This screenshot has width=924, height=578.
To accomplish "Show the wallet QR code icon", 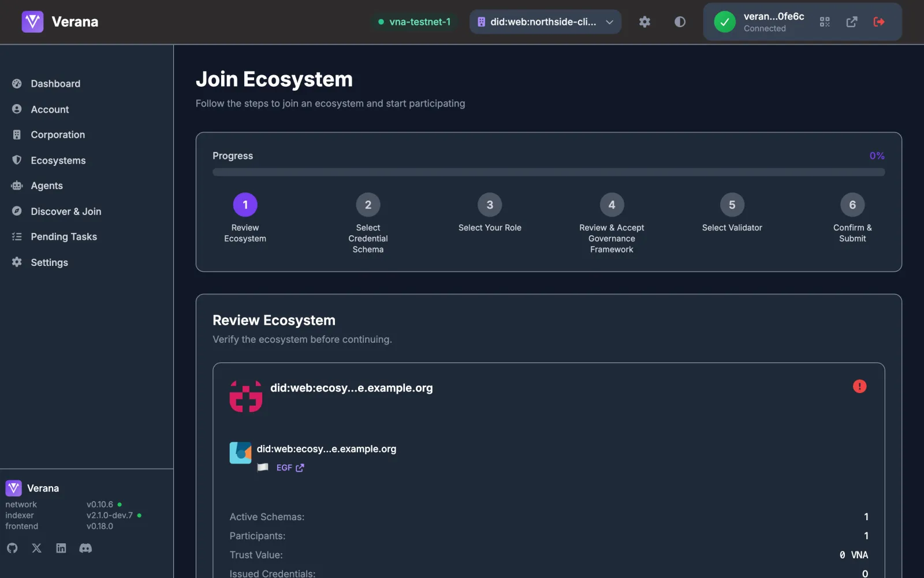I will pyautogui.click(x=825, y=22).
